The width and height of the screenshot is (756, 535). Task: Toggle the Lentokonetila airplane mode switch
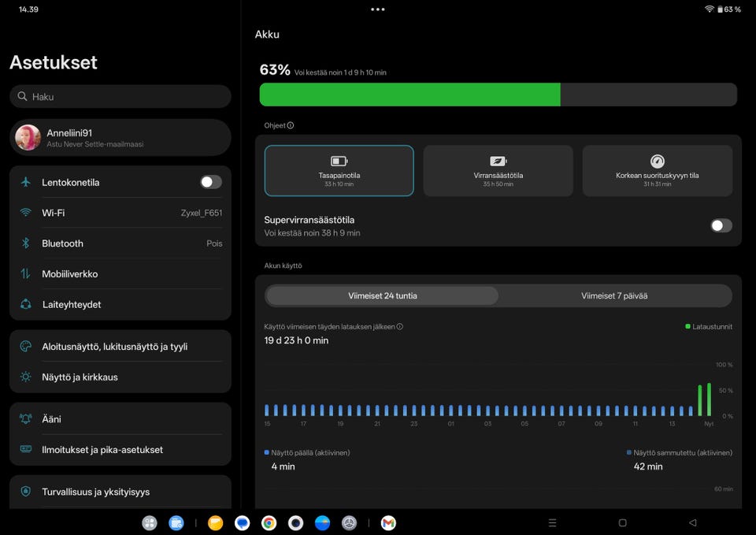[209, 182]
